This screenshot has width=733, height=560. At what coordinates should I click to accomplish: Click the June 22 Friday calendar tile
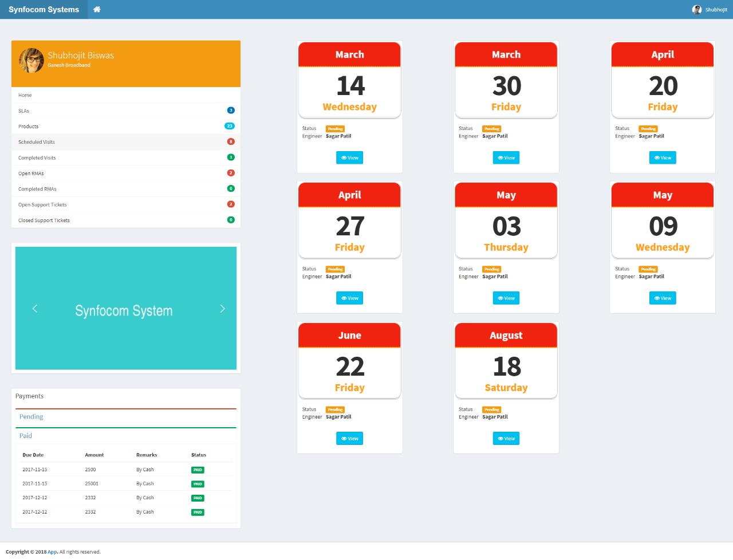[349, 361]
